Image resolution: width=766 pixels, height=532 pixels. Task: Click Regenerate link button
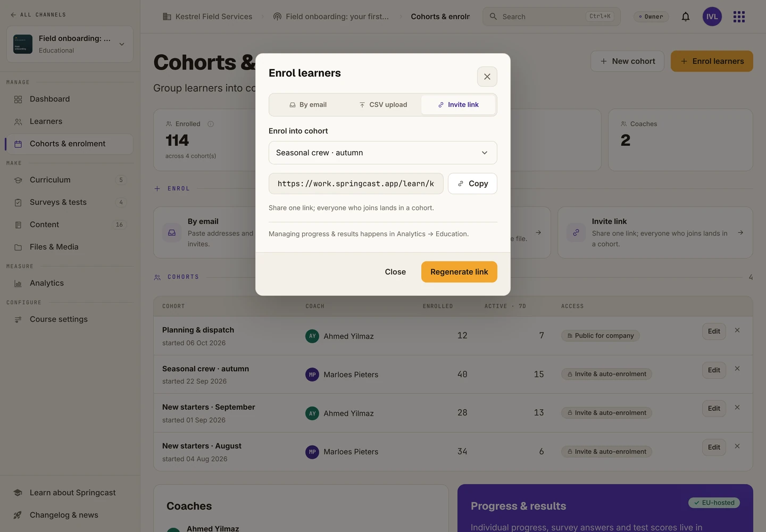[459, 272]
